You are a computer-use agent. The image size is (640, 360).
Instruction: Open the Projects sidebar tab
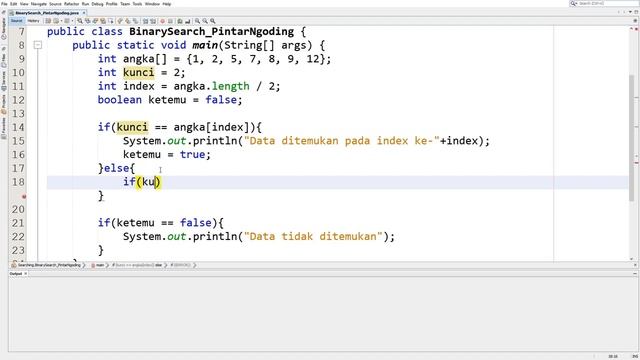[x=4, y=104]
